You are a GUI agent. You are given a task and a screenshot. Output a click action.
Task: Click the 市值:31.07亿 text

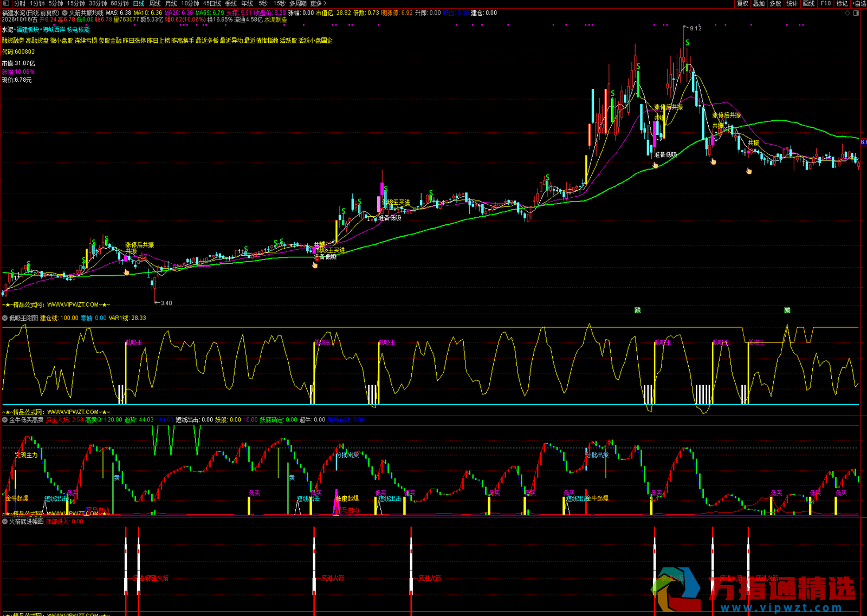tap(18, 63)
